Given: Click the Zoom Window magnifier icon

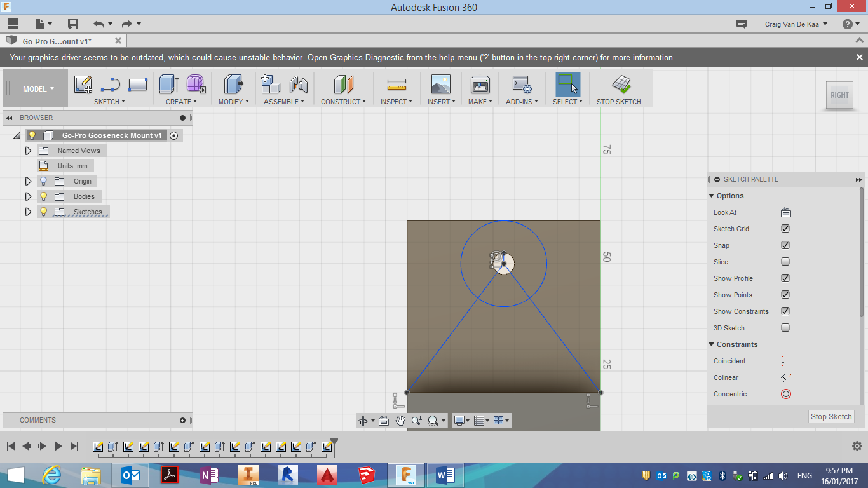Looking at the screenshot, I should (433, 420).
